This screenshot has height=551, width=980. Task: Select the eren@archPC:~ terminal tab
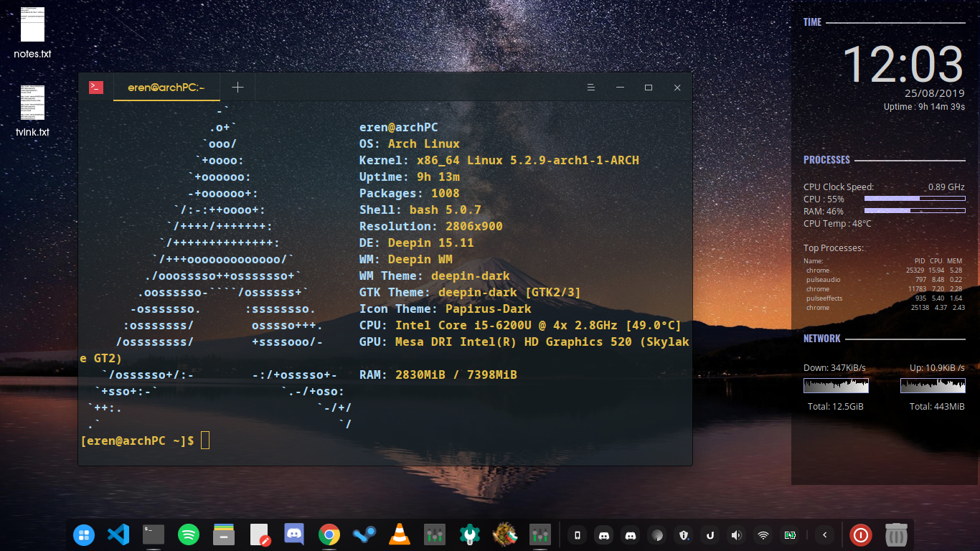[166, 88]
